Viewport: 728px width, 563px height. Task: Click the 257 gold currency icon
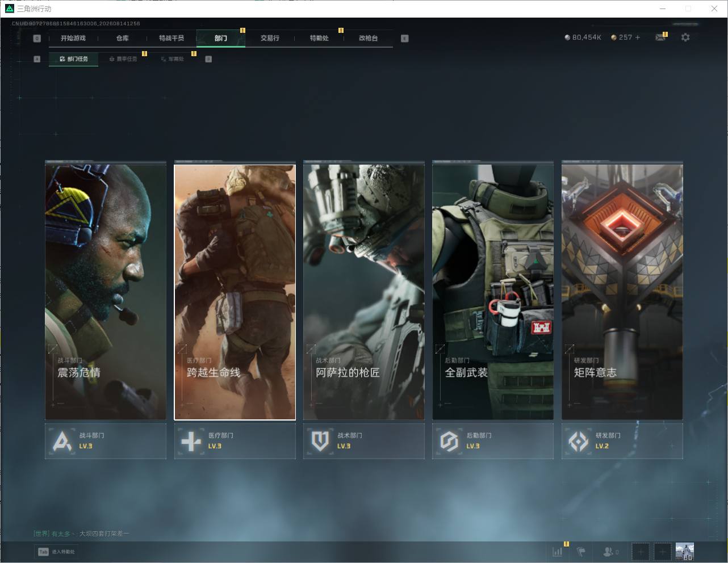point(614,37)
